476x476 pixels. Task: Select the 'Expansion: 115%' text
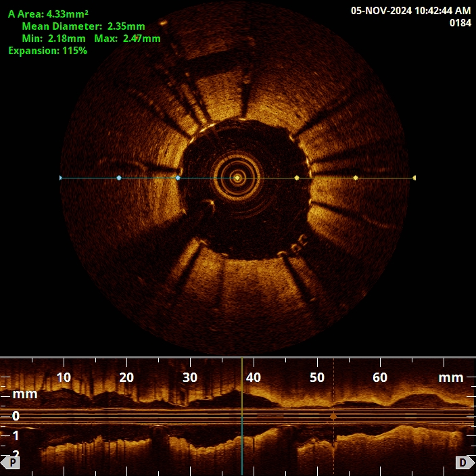[x=47, y=51]
